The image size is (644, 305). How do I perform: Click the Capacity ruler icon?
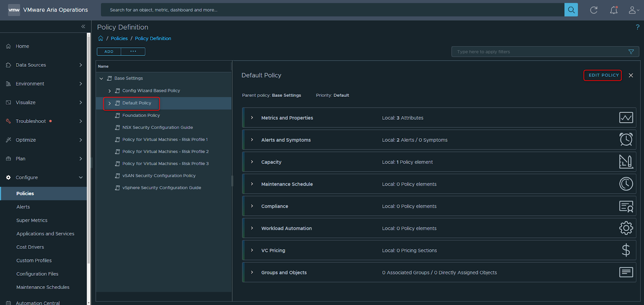pos(626,162)
